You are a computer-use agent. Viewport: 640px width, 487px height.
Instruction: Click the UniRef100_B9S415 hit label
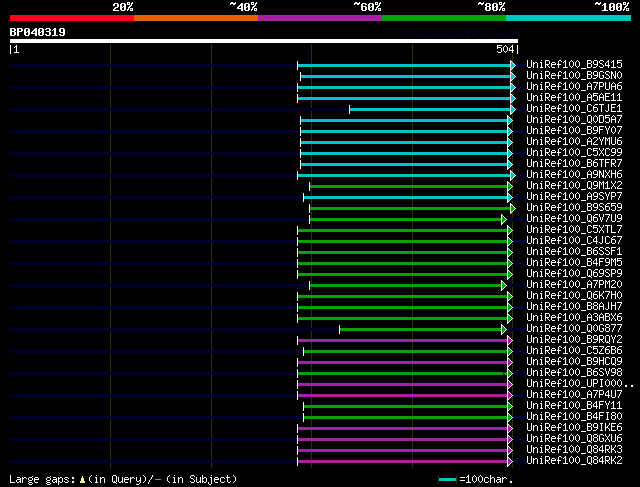click(x=574, y=64)
